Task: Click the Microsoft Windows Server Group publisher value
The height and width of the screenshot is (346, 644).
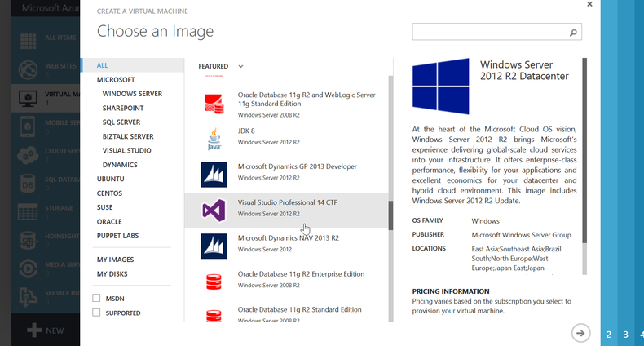Action: tap(521, 235)
